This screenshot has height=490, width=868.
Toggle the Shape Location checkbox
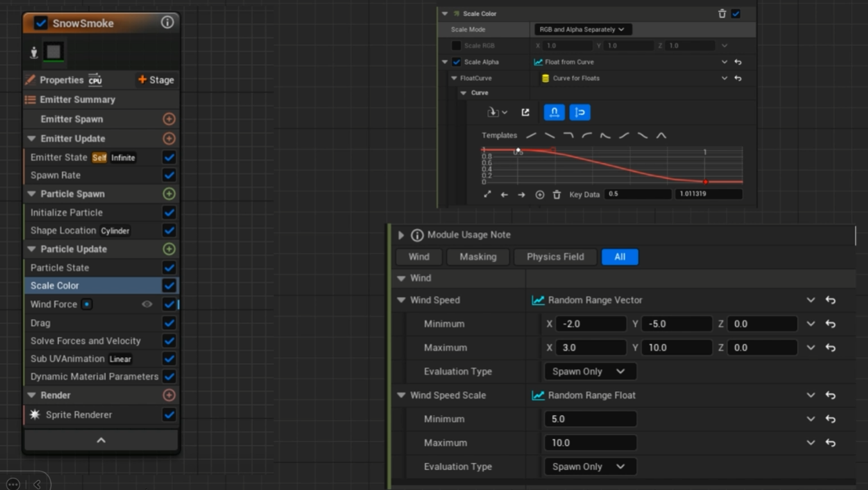click(x=169, y=230)
